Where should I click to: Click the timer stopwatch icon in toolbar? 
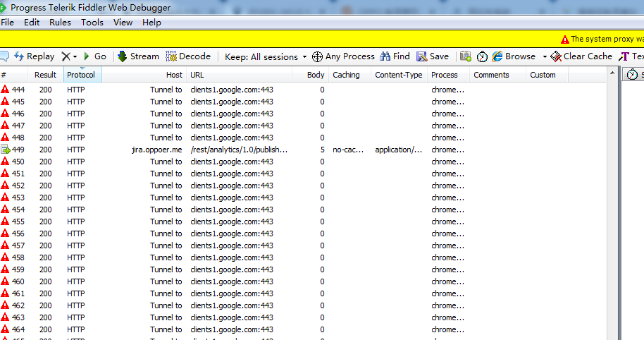pos(482,56)
